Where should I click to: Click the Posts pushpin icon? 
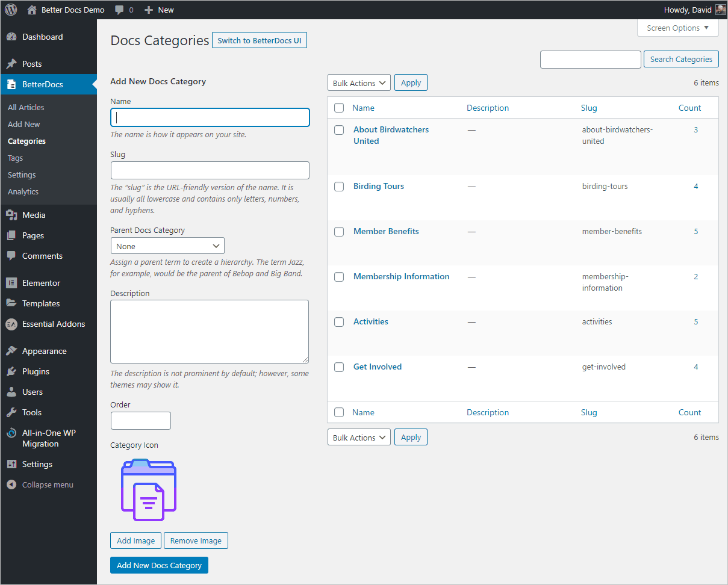[x=11, y=64]
